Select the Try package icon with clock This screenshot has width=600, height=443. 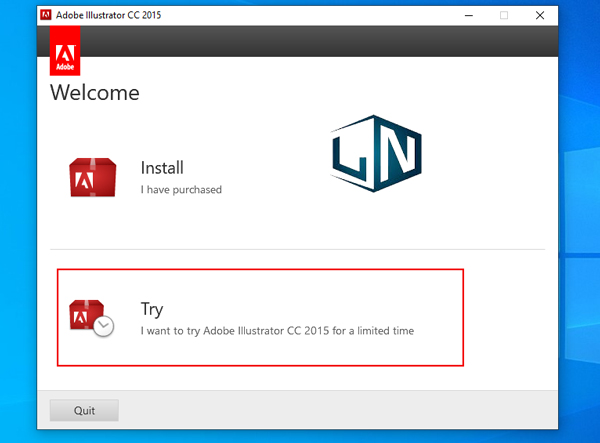[x=91, y=318]
